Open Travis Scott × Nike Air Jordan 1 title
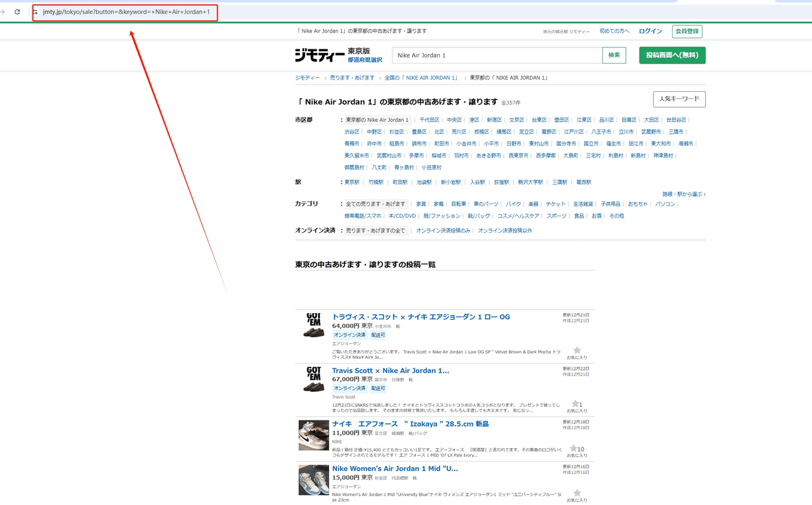 pos(390,370)
